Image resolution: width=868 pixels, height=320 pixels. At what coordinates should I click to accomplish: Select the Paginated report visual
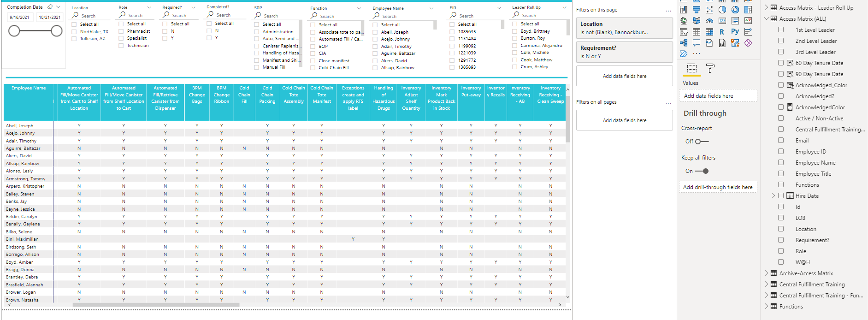pos(722,43)
